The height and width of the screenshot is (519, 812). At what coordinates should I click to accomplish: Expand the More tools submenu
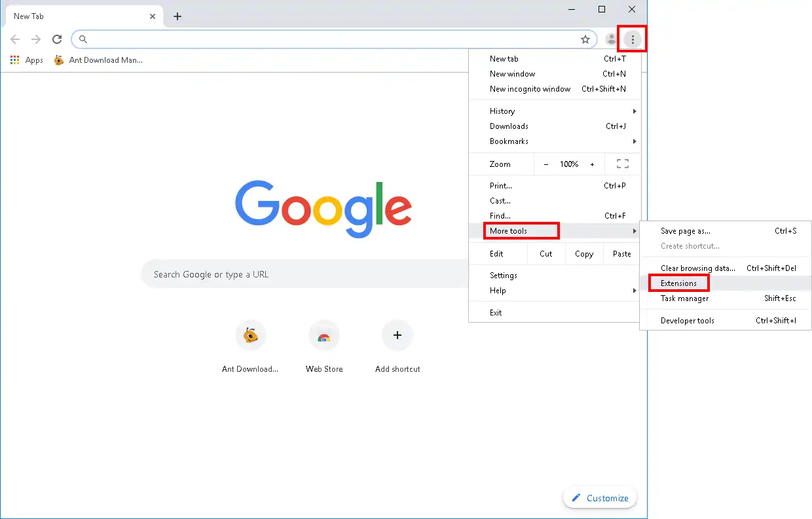pyautogui.click(x=555, y=231)
